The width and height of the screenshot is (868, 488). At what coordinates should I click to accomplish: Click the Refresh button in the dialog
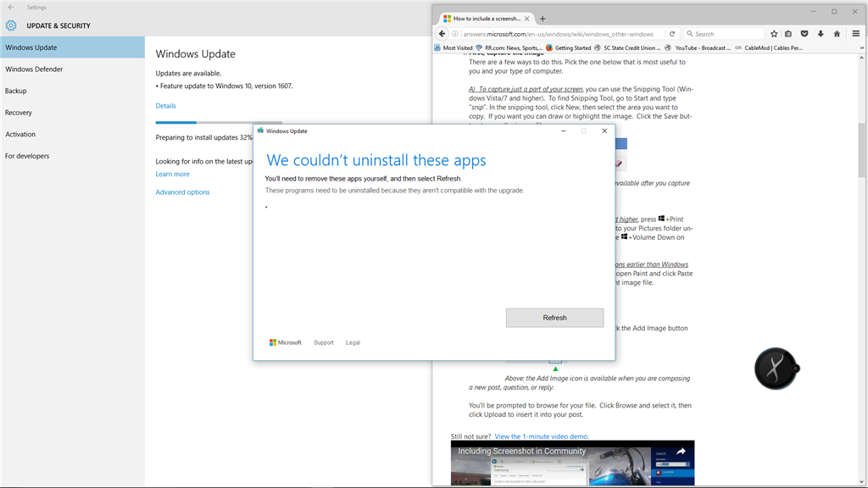(554, 318)
